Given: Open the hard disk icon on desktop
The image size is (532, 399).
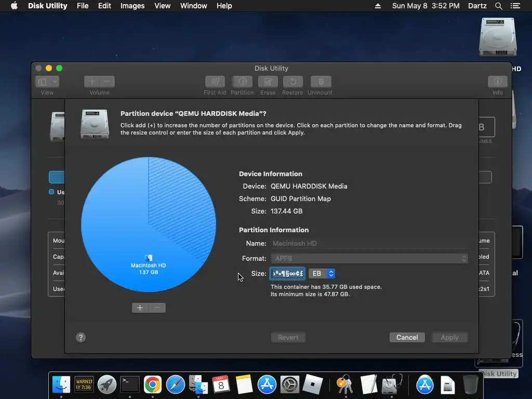Looking at the screenshot, I should [x=498, y=37].
